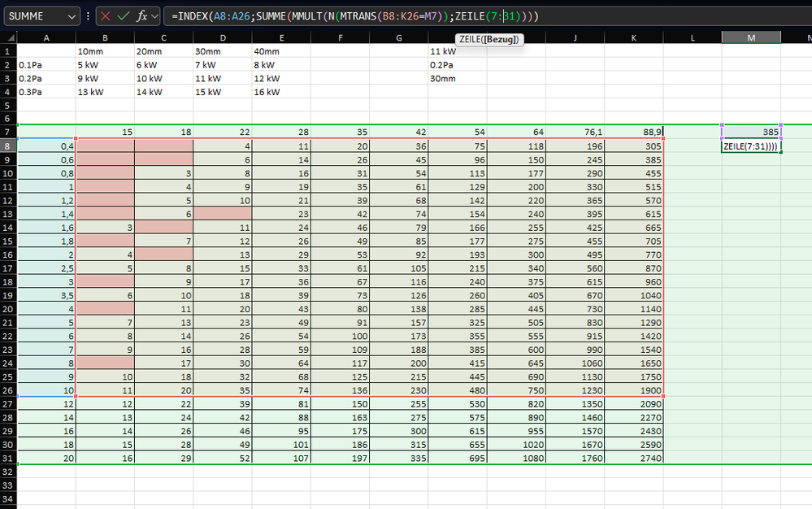Confirm formula with the checkmark icon

click(124, 16)
